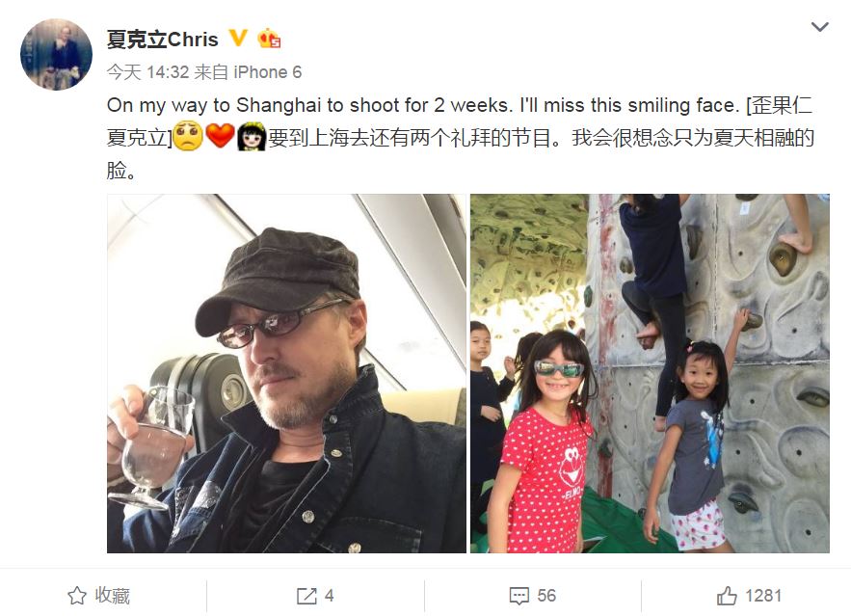Open reposts count 4
851x616 pixels.
pyautogui.click(x=315, y=596)
